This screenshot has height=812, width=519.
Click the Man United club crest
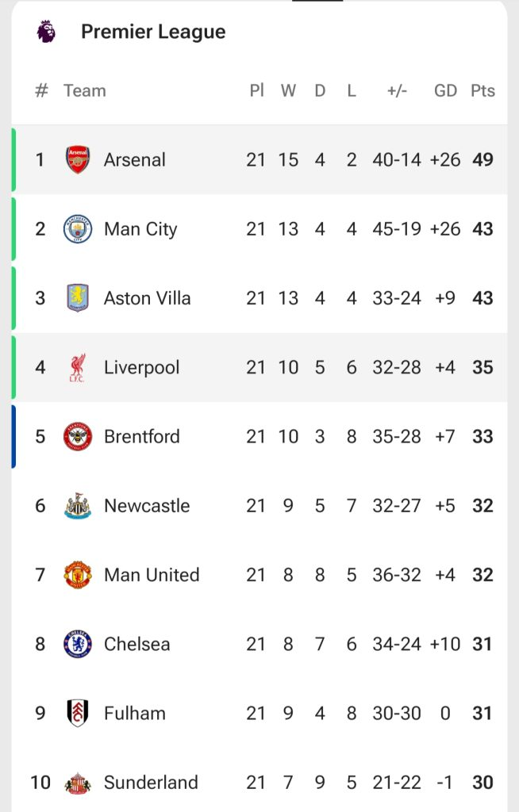point(78,575)
